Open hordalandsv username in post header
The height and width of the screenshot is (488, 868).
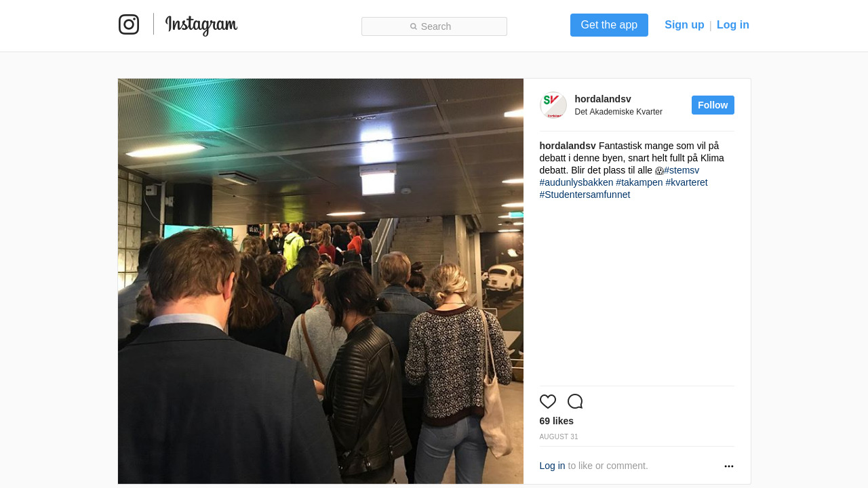[603, 99]
